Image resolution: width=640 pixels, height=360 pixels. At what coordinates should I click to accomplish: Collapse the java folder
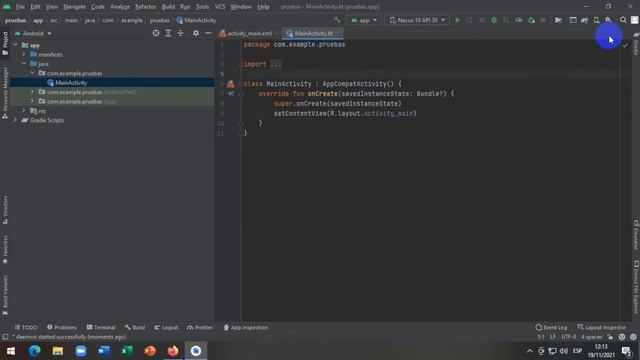tap(24, 64)
